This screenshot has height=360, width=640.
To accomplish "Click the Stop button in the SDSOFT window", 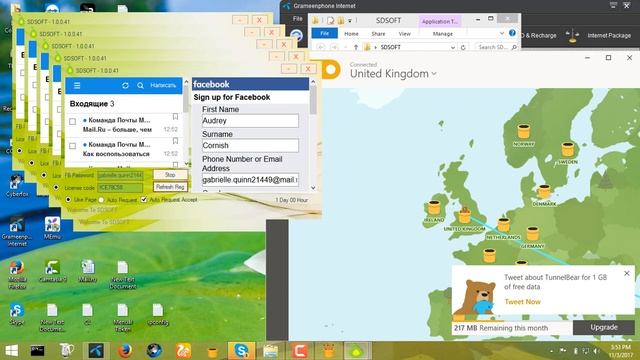I will tap(170, 175).
